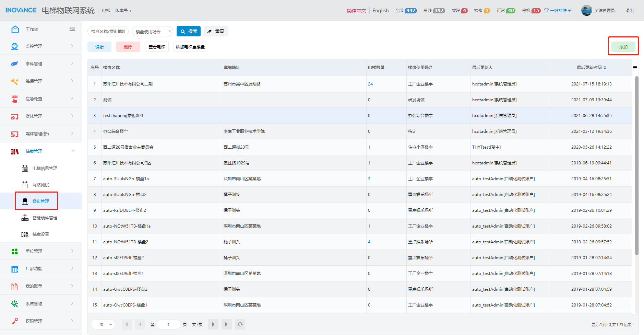The width and height of the screenshot is (644, 335).
Task: Sort by 最后更新时间 column header
Action: [x=591, y=68]
